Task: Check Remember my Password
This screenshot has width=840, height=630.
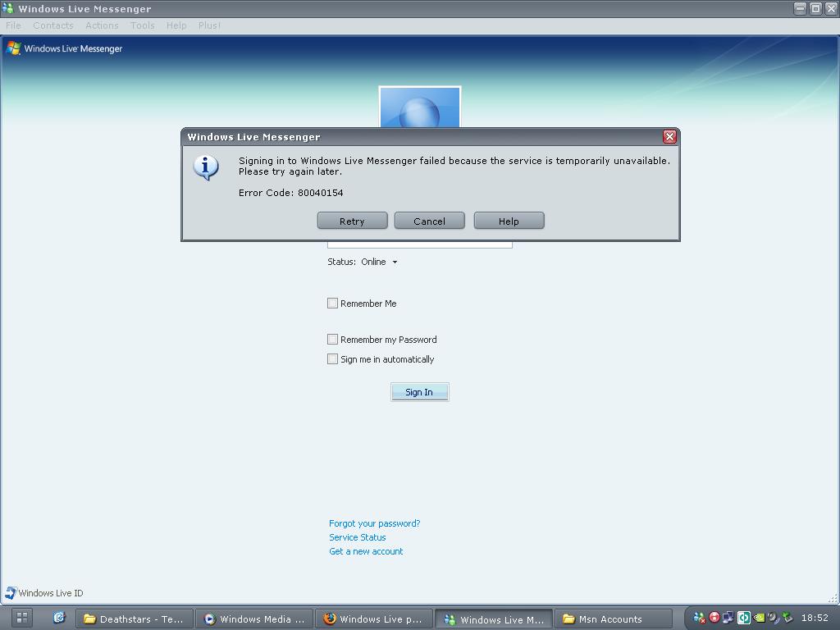Action: (x=332, y=339)
